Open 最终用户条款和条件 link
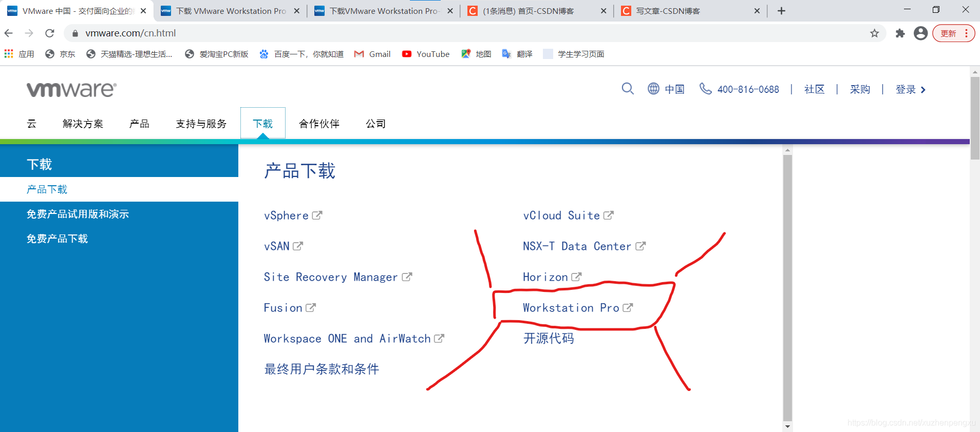The width and height of the screenshot is (980, 432). click(x=322, y=369)
